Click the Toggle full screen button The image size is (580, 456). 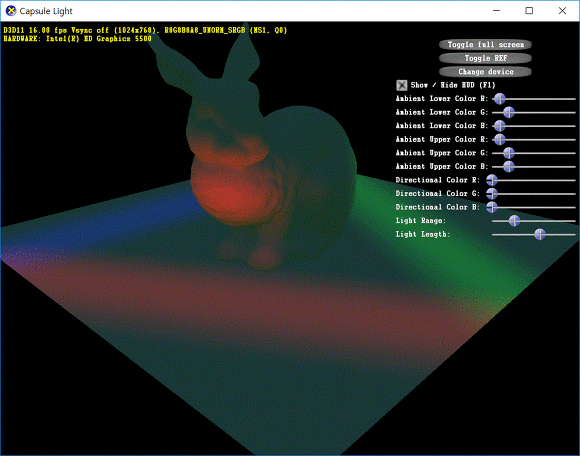pos(485,44)
